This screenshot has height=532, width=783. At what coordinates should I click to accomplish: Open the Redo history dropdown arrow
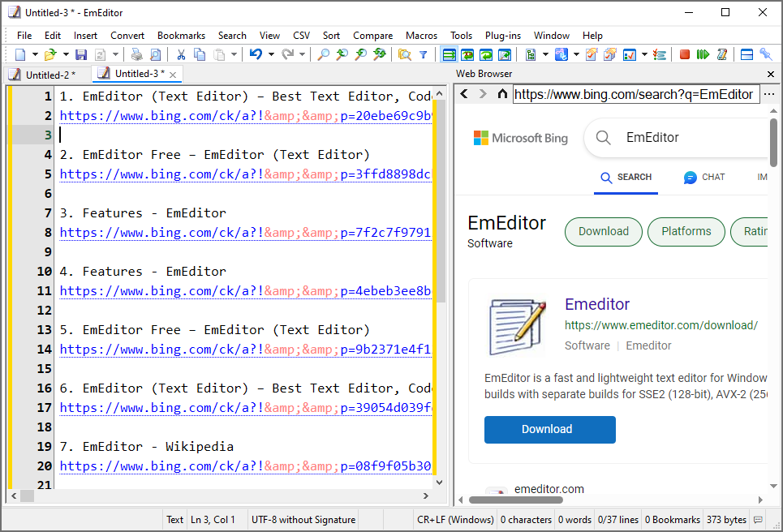point(302,54)
